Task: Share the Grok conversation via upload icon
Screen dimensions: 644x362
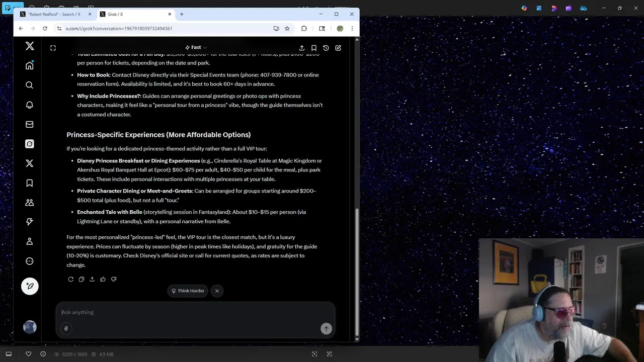Action: pyautogui.click(x=302, y=48)
